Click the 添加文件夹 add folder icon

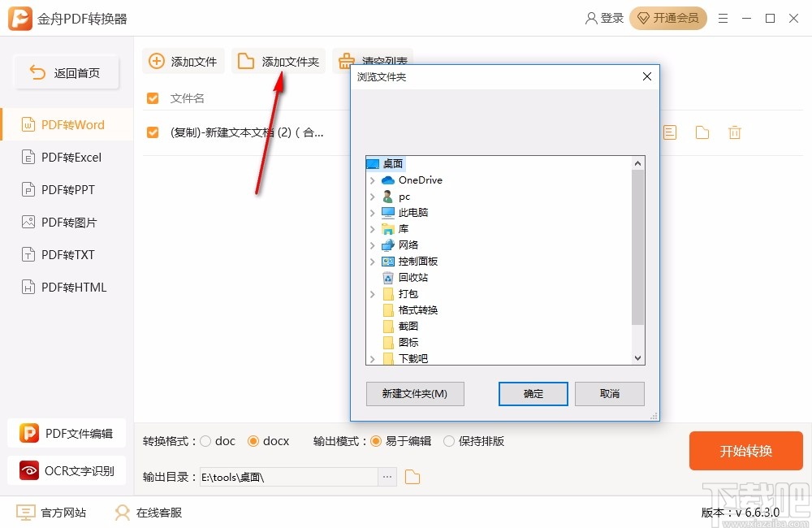coord(247,61)
